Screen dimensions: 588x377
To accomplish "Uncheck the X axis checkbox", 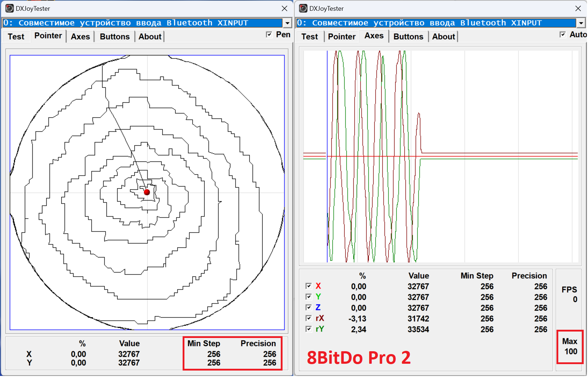I will coord(309,286).
